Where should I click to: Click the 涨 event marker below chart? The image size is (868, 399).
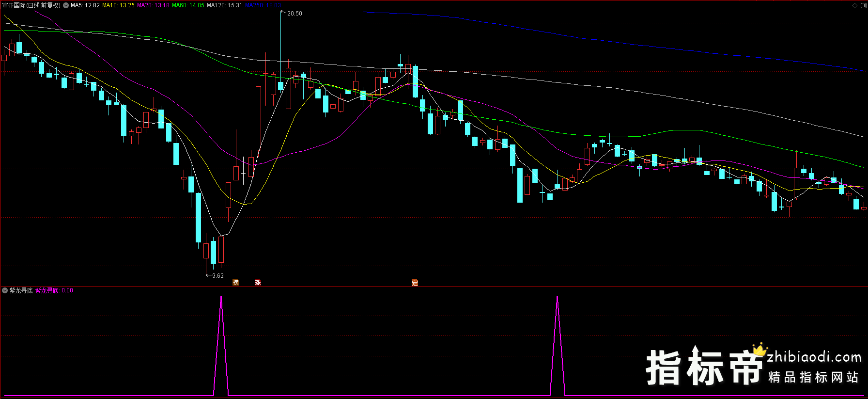tap(258, 282)
